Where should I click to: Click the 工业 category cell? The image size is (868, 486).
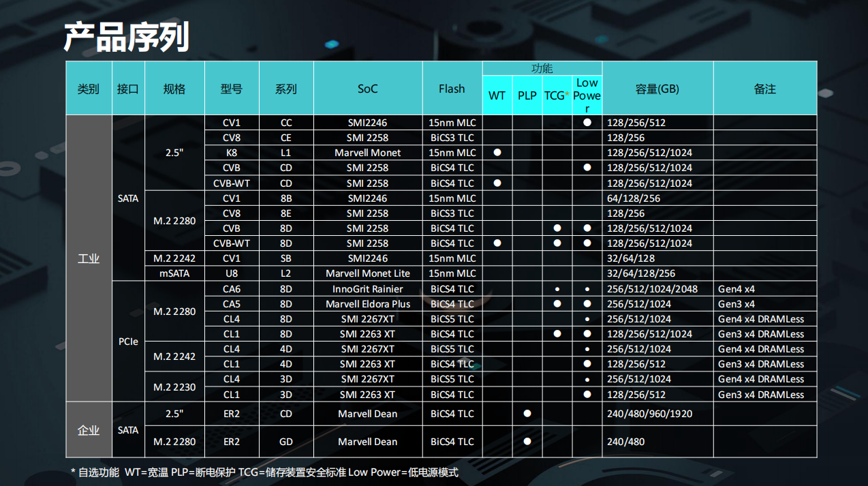(89, 258)
